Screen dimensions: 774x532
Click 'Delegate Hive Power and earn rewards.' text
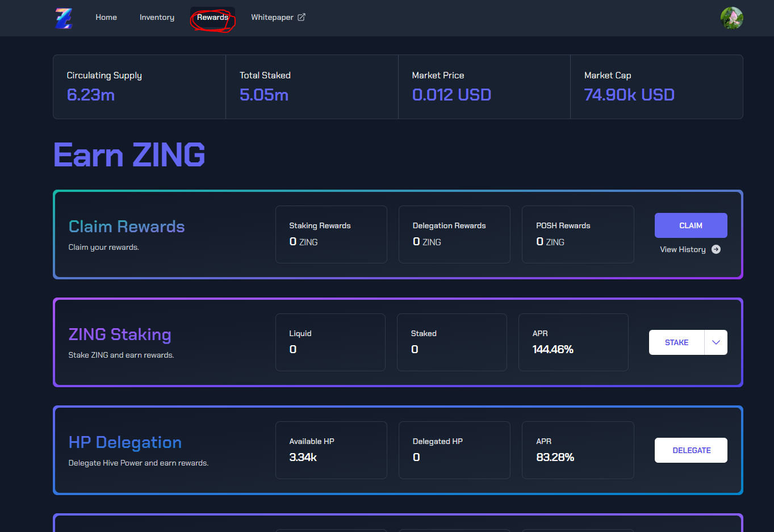139,463
